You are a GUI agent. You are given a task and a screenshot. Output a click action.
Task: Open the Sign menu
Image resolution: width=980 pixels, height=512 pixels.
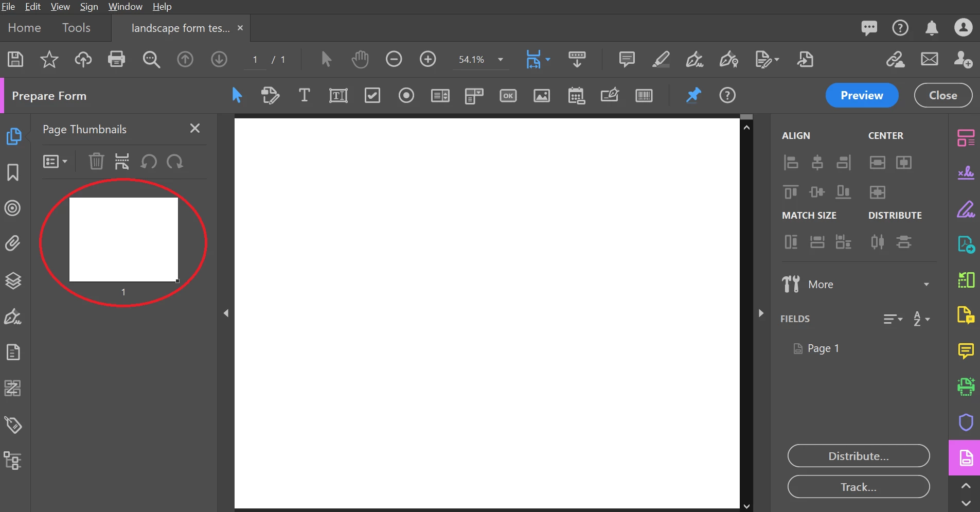tap(89, 7)
